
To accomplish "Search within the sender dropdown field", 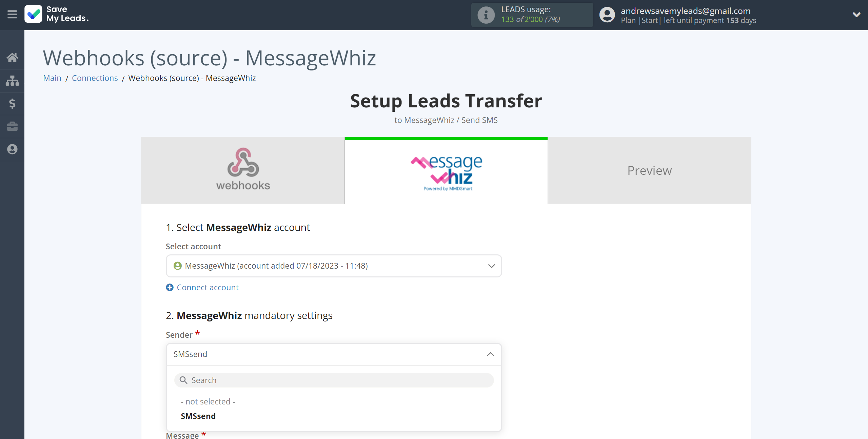I will pyautogui.click(x=334, y=380).
